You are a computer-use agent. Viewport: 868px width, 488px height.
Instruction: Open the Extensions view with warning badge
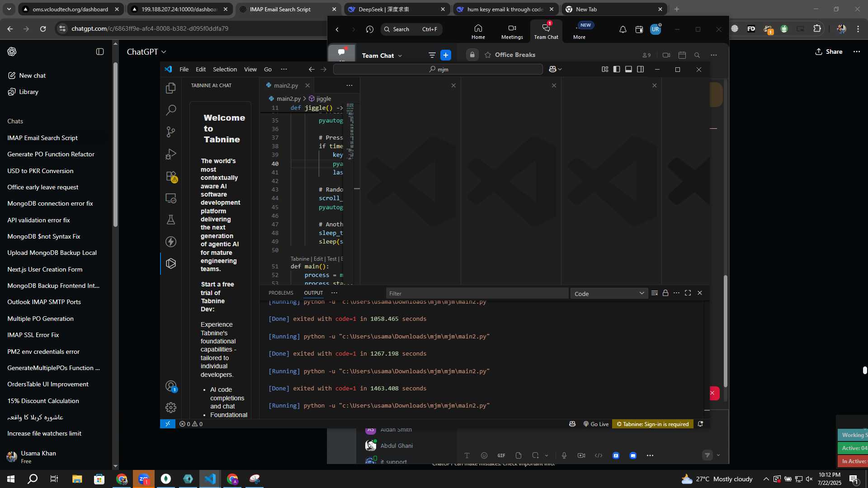coord(171,176)
